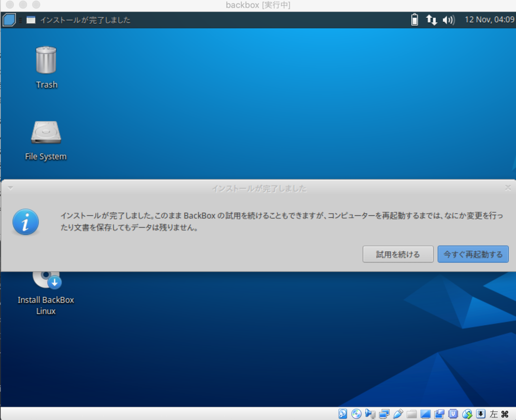This screenshot has width=516, height=420.
Task: Open VirtualBox keyboard capture indicator
Action: coord(481,414)
